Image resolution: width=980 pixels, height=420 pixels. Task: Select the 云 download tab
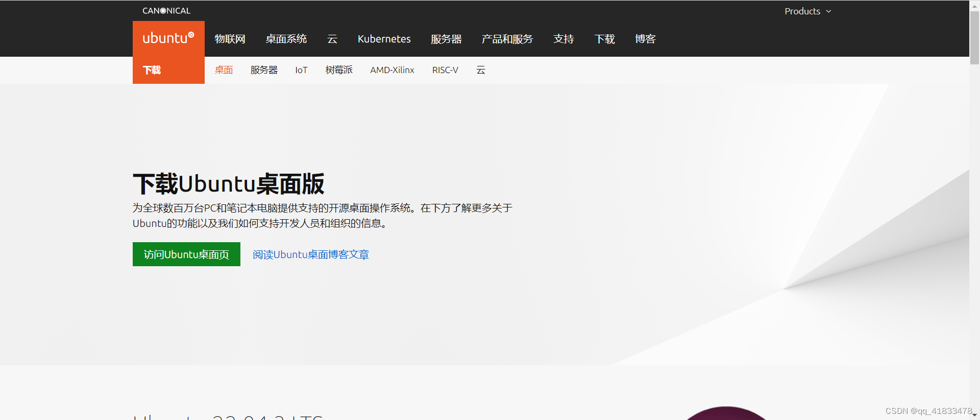coord(481,70)
